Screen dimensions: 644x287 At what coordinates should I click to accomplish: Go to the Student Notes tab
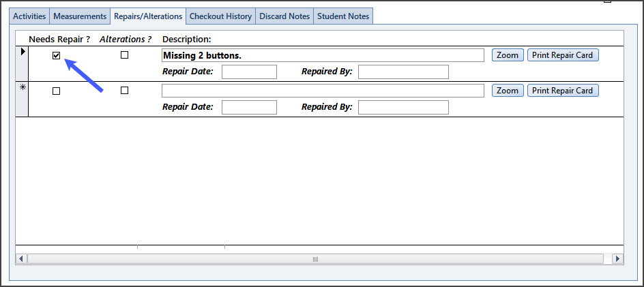pos(343,16)
